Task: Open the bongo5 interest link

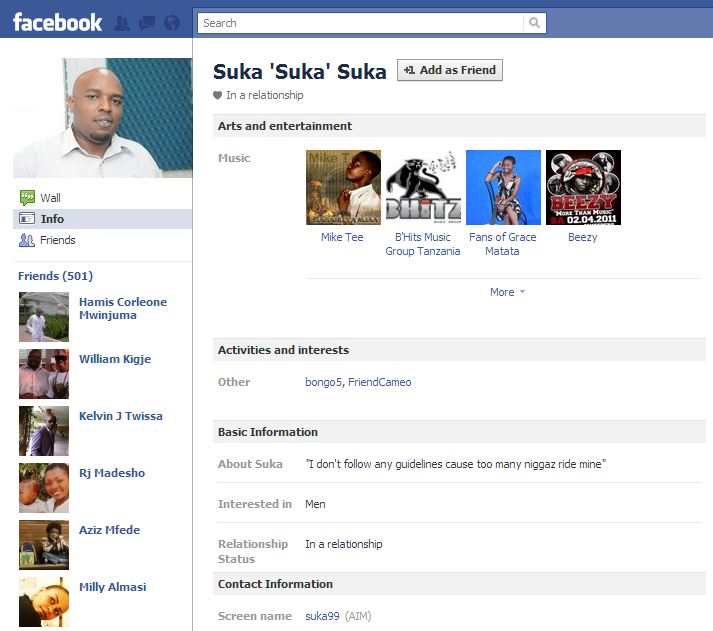Action: pos(323,382)
